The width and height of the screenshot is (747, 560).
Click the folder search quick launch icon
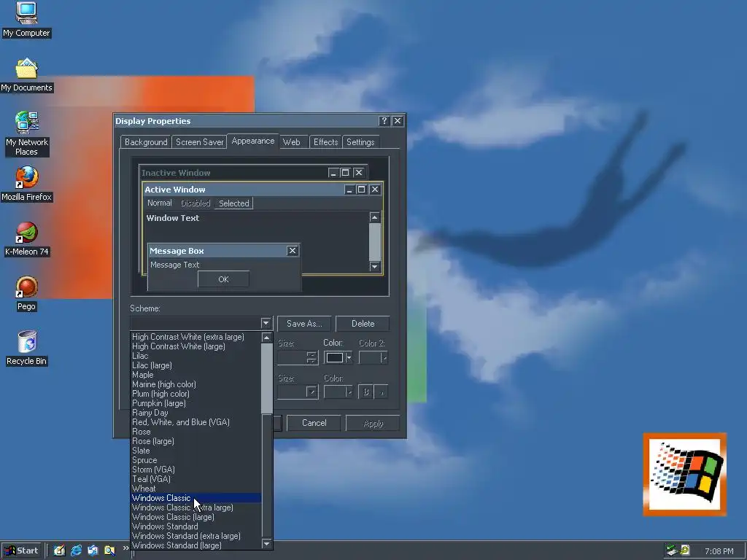pyautogui.click(x=109, y=551)
